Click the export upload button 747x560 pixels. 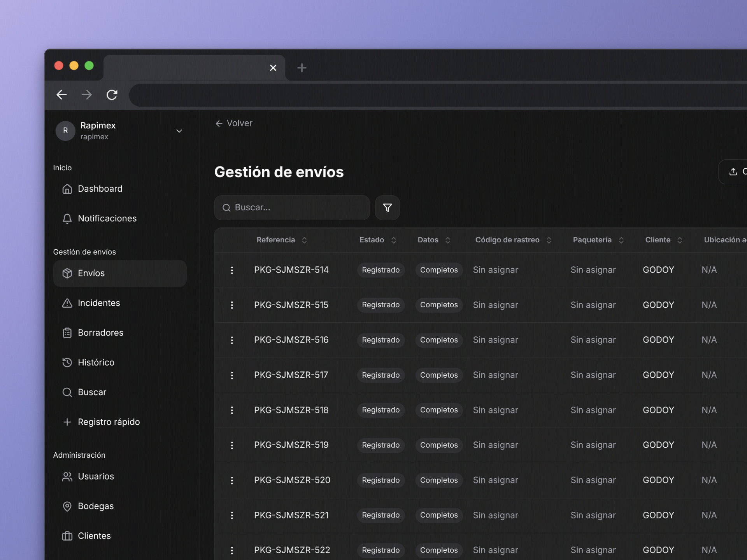(x=733, y=171)
